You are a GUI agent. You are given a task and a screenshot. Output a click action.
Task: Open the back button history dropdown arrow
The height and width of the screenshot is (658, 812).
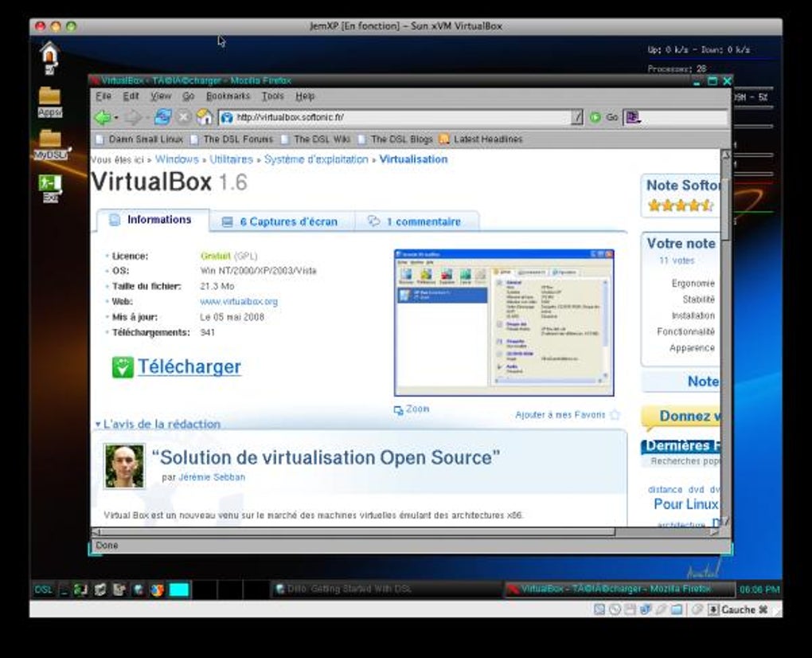pyautogui.click(x=116, y=118)
